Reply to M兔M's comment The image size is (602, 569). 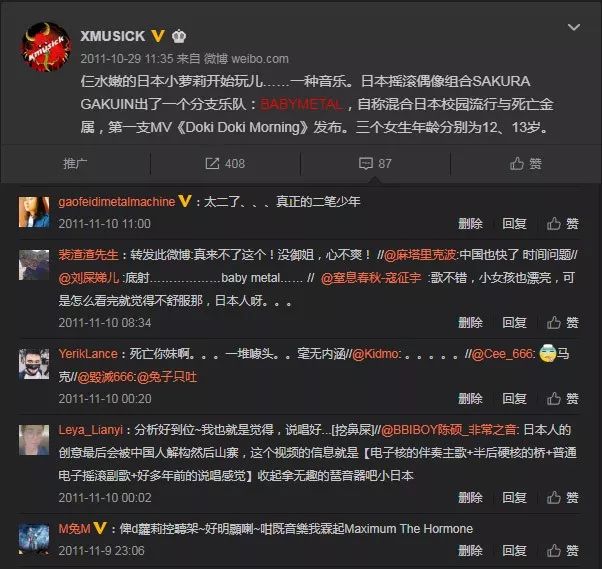coord(514,551)
